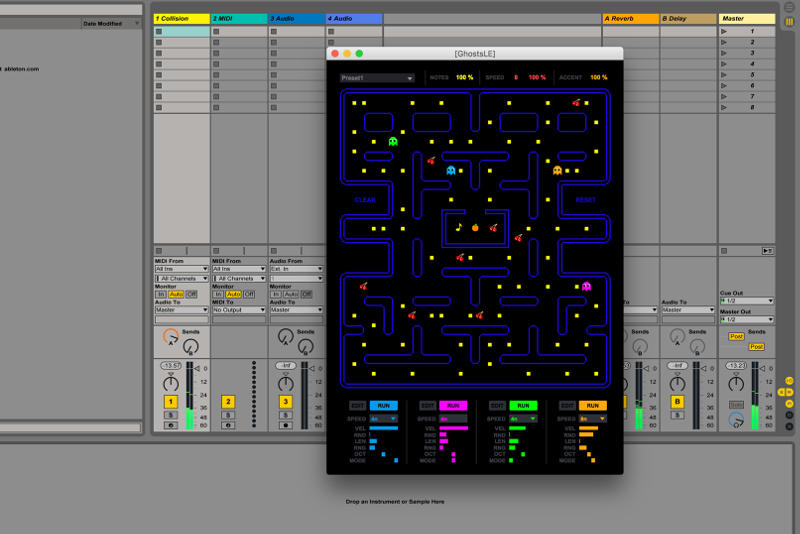This screenshot has width=800, height=534.
Task: Open orange ghost SPEED 8n dropdown
Action: [592, 419]
